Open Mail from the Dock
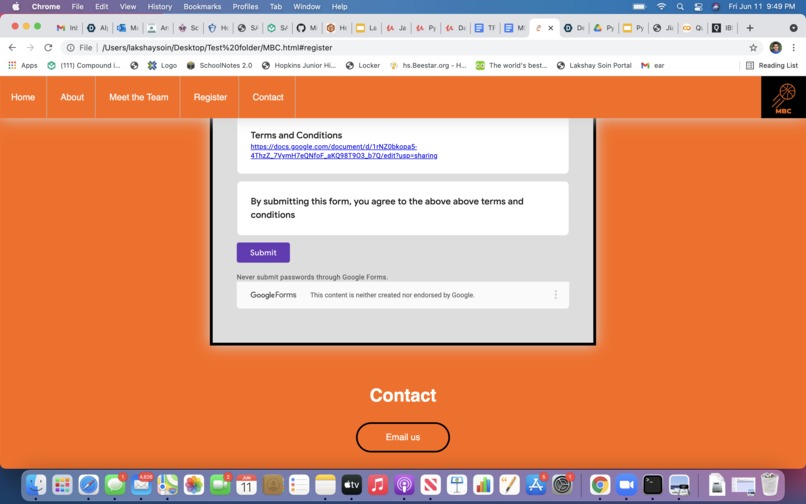 [141, 484]
